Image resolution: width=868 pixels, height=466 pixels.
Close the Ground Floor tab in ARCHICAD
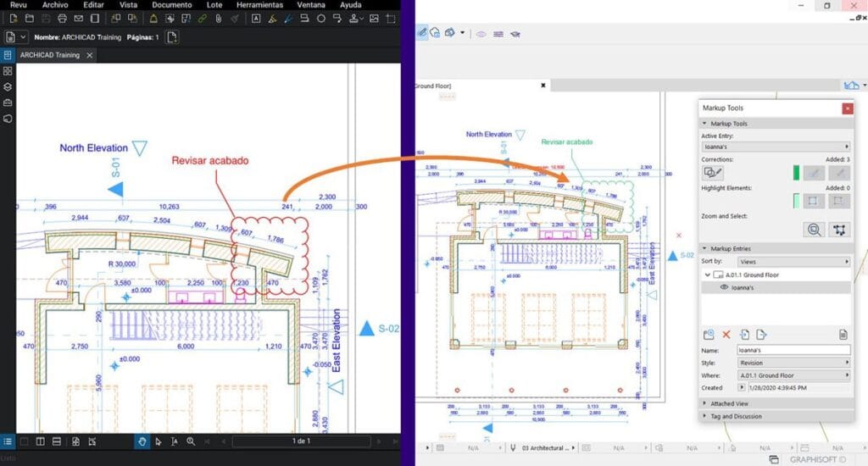click(x=543, y=86)
